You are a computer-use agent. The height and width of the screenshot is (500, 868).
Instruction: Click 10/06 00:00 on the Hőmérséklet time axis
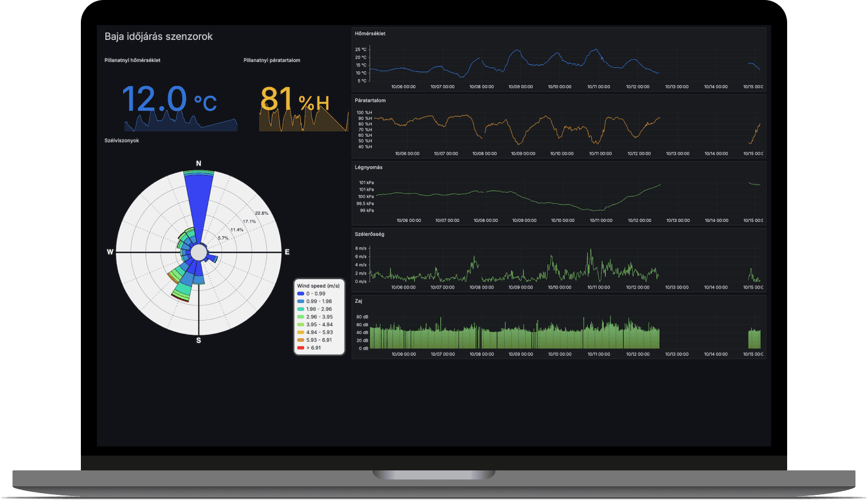(403, 87)
